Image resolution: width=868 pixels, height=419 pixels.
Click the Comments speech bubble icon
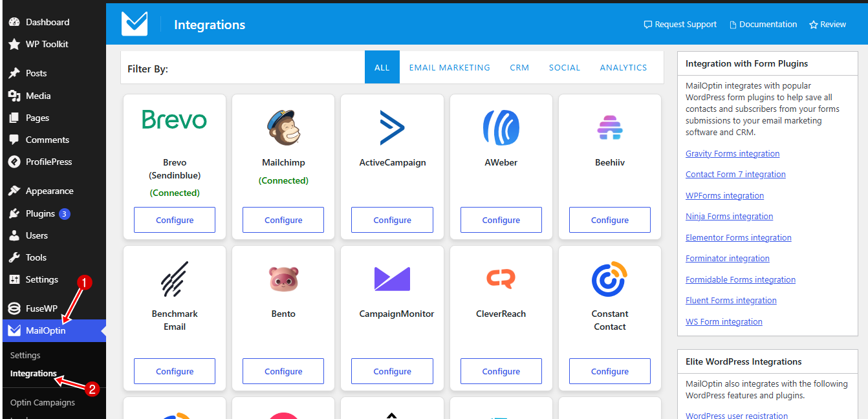click(14, 140)
